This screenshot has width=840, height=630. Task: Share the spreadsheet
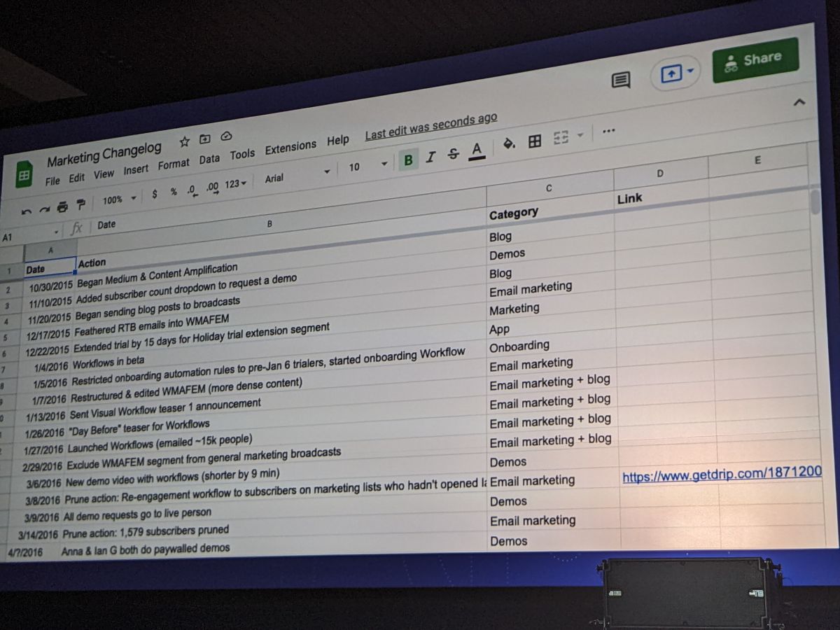(x=755, y=61)
